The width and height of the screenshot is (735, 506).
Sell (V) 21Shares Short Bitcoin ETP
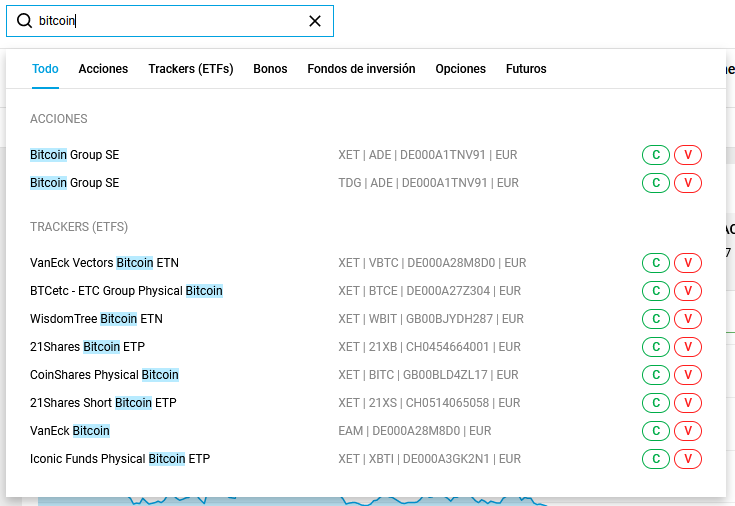coord(688,403)
